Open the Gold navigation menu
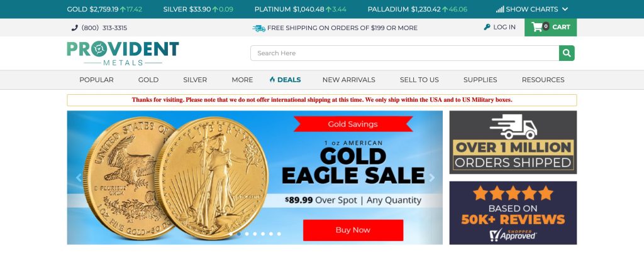 click(x=148, y=80)
